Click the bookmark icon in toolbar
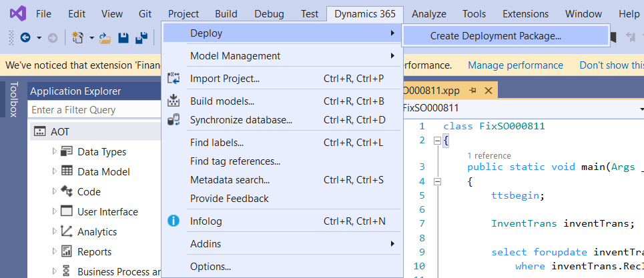This screenshot has height=278, width=644. (613, 38)
